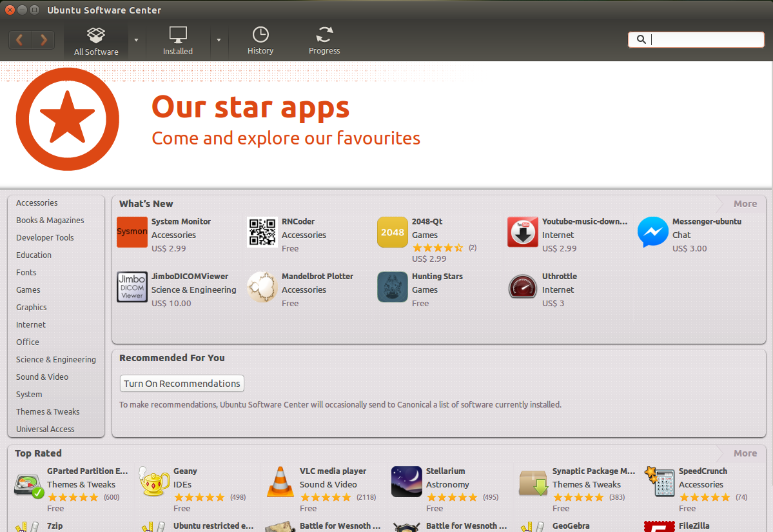
Task: Open the SpeedCrunch calculator icon
Action: coord(660,481)
